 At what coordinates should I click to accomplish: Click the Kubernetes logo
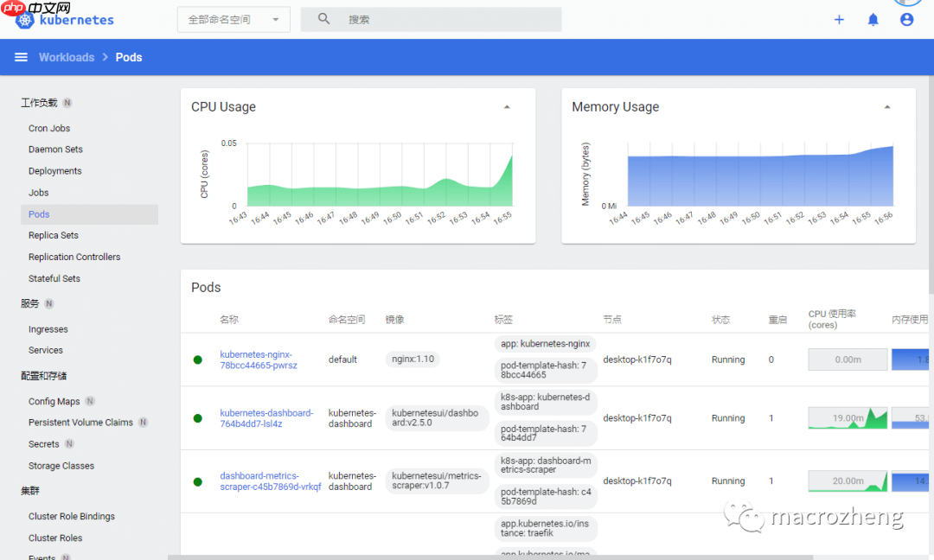[x=24, y=20]
